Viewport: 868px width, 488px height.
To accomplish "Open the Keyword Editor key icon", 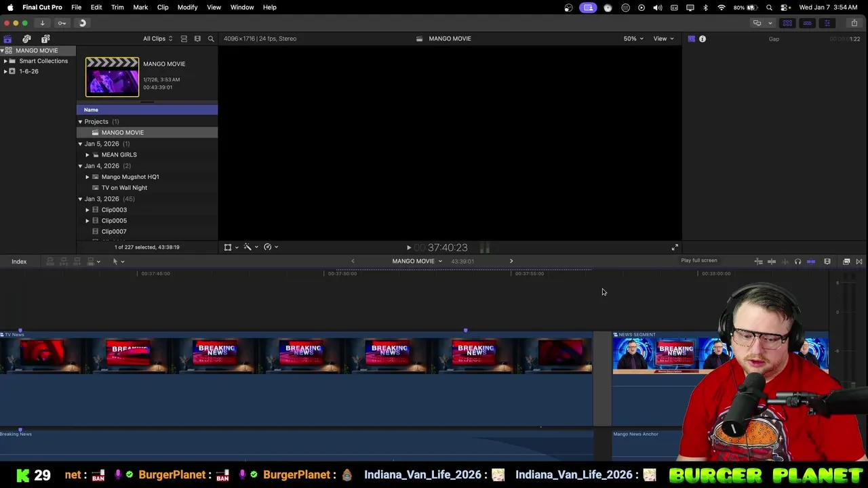I will (62, 23).
